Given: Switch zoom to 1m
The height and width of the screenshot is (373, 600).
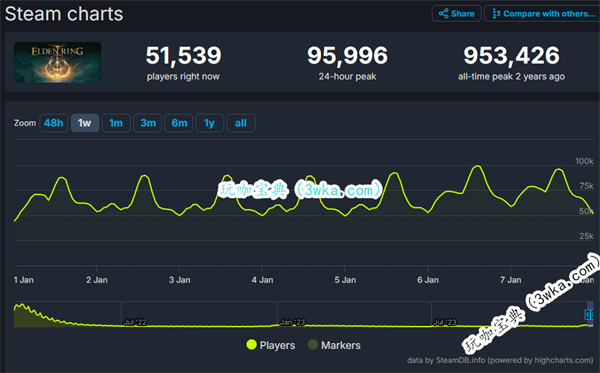Looking at the screenshot, I should [116, 123].
